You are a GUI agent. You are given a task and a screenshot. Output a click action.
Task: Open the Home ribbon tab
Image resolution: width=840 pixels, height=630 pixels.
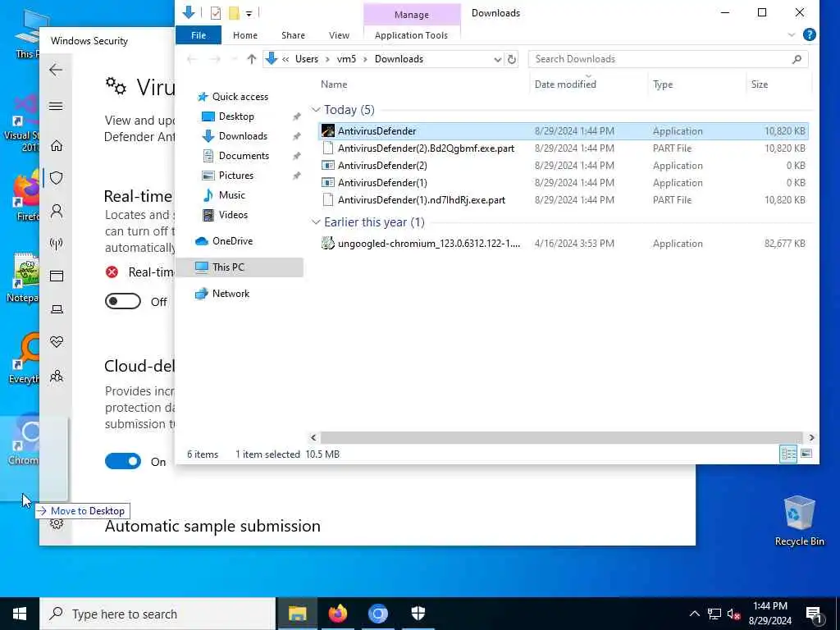tap(244, 34)
